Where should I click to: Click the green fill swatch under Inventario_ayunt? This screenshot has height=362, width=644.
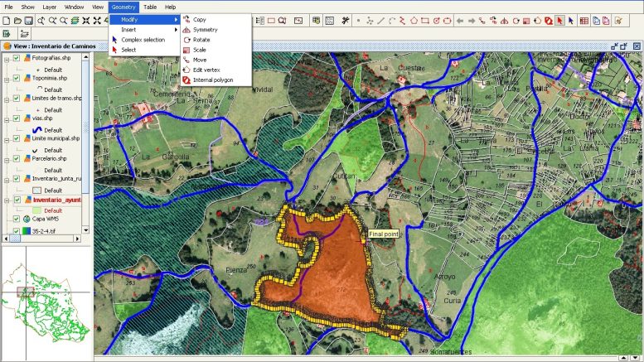click(37, 210)
